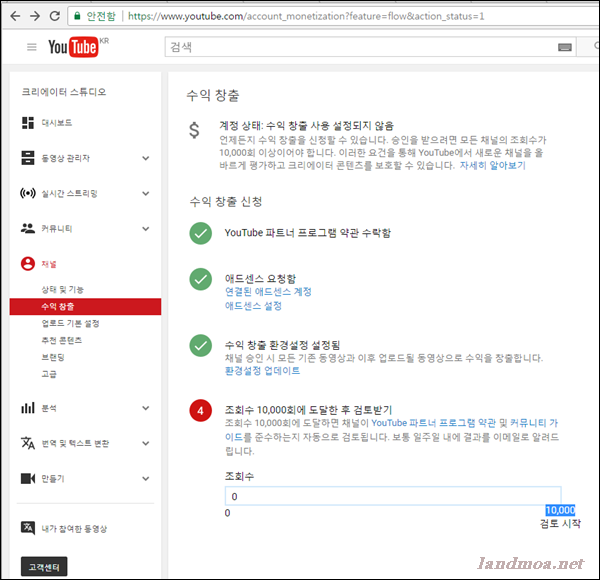Click the green check beside 파트너 프로그램 약관
This screenshot has width=600, height=580.
(x=201, y=233)
